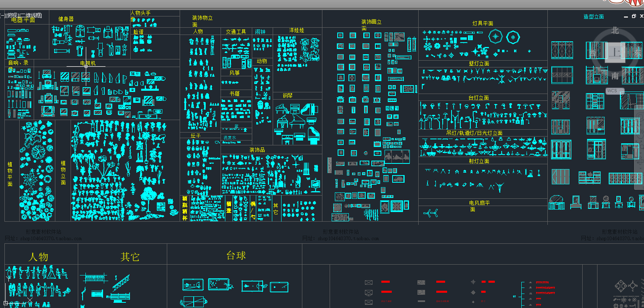644x308 pixels.
Task: Click the 洋娃娃 heading
Action: [297, 31]
